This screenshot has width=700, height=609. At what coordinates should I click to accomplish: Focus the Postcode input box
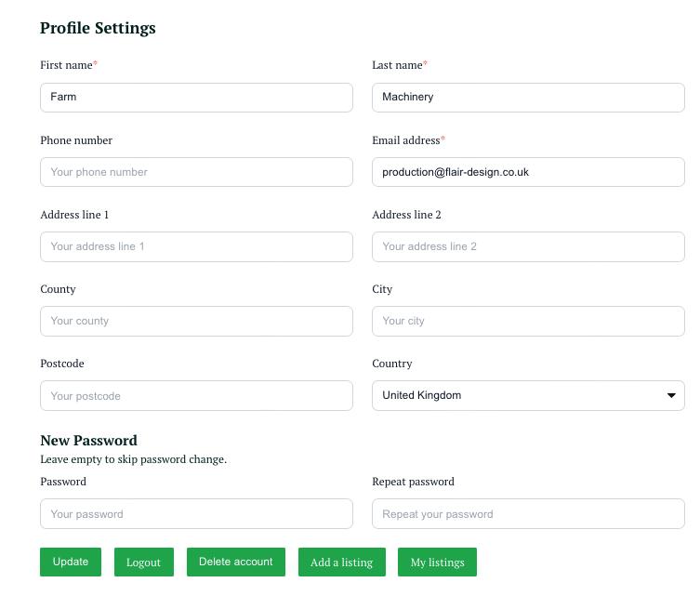[196, 395]
